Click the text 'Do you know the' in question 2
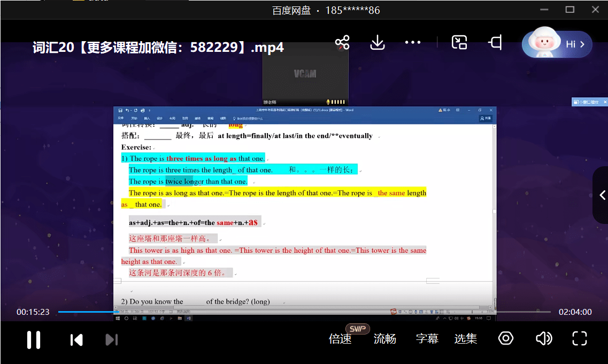Viewport: 608px width, 364px height. (156, 301)
